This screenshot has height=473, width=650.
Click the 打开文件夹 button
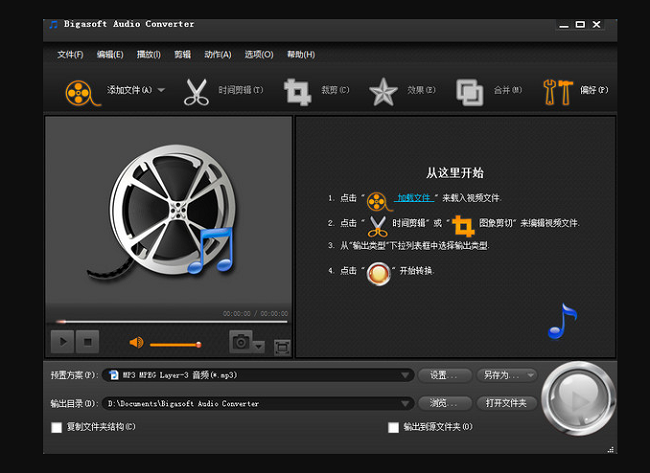tap(507, 403)
